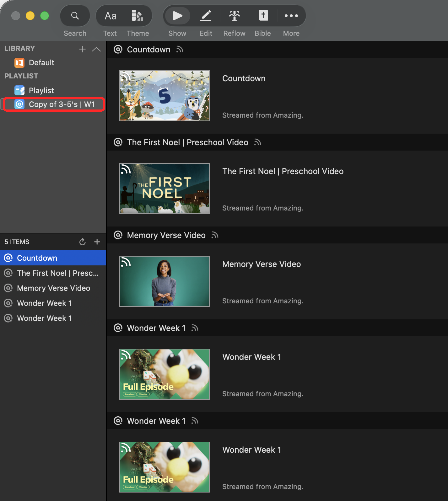Screen dimensions: 448x501
Task: Click the Memory Verse Video thumbnail
Action: coord(165,281)
